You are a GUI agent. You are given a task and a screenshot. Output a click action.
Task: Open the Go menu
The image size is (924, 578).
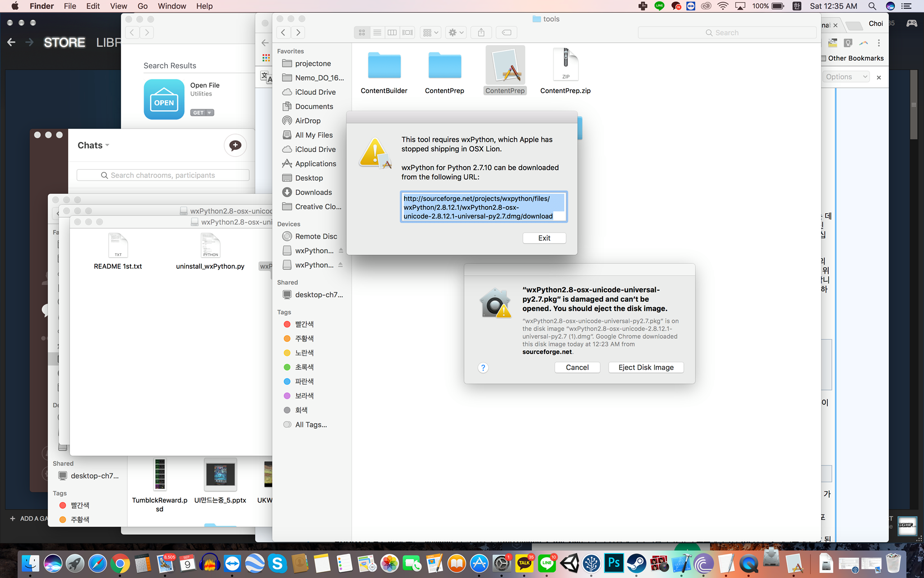(143, 6)
